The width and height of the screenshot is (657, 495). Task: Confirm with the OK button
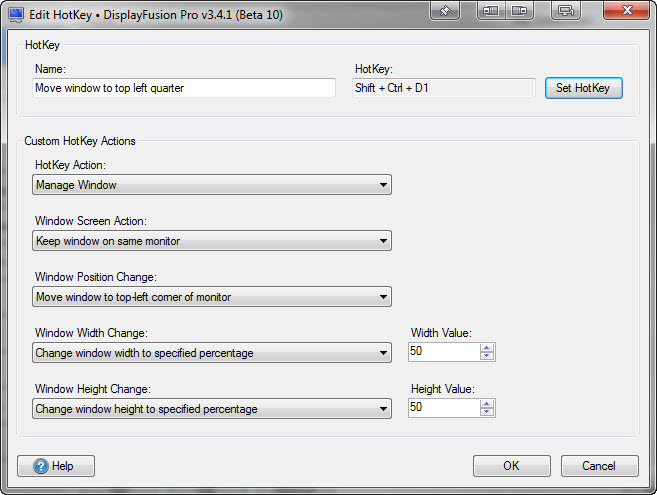coord(512,466)
